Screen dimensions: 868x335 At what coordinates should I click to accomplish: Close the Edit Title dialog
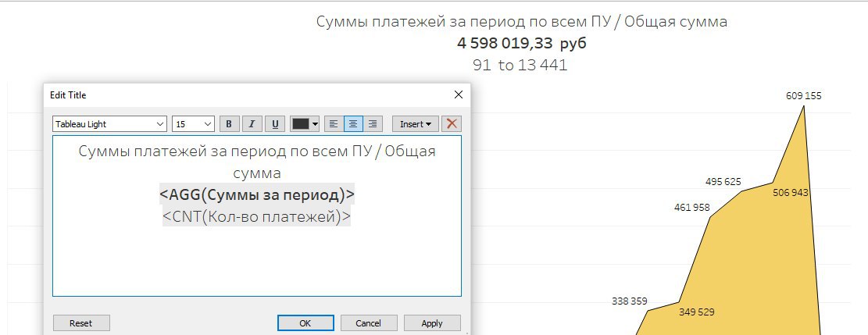[x=459, y=94]
